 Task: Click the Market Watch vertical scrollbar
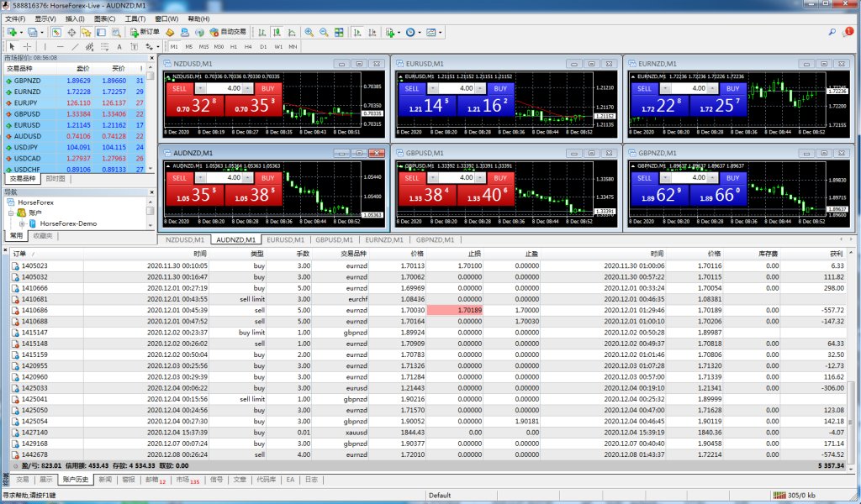click(151, 118)
